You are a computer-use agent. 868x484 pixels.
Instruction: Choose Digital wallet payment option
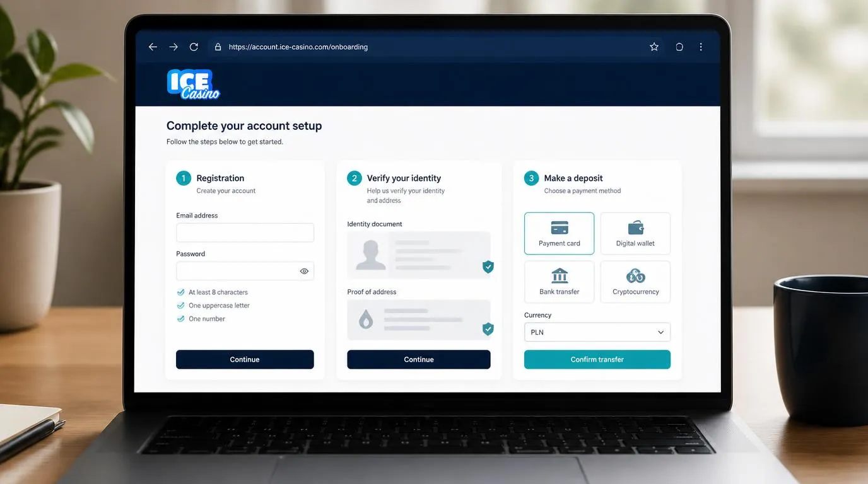[x=635, y=233]
